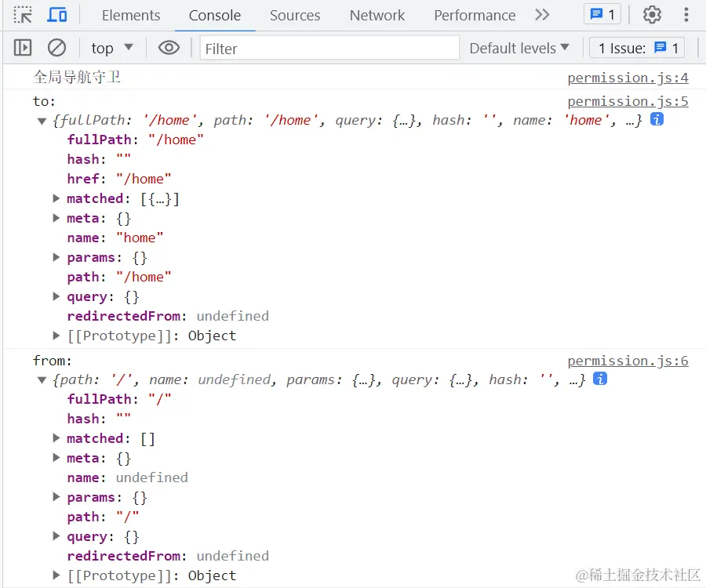Expand params in the from object
The height and width of the screenshot is (588, 706).
pyautogui.click(x=56, y=497)
